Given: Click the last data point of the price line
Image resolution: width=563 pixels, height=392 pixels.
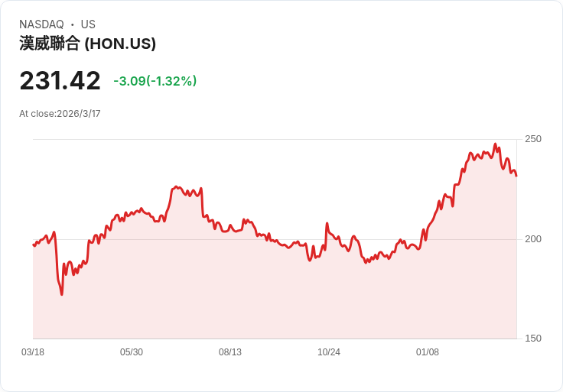Looking at the screenshot, I should [x=516, y=176].
